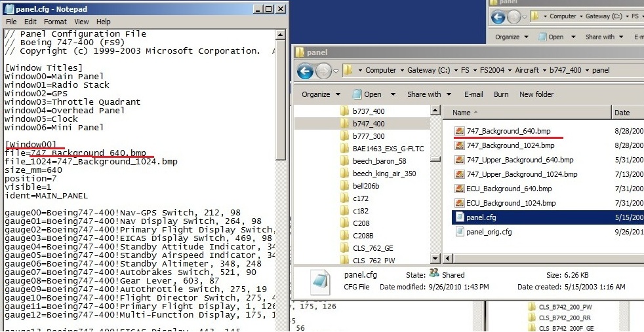Click 747_Background_640.bmp file icon
The image size is (644, 332).
pyautogui.click(x=460, y=131)
